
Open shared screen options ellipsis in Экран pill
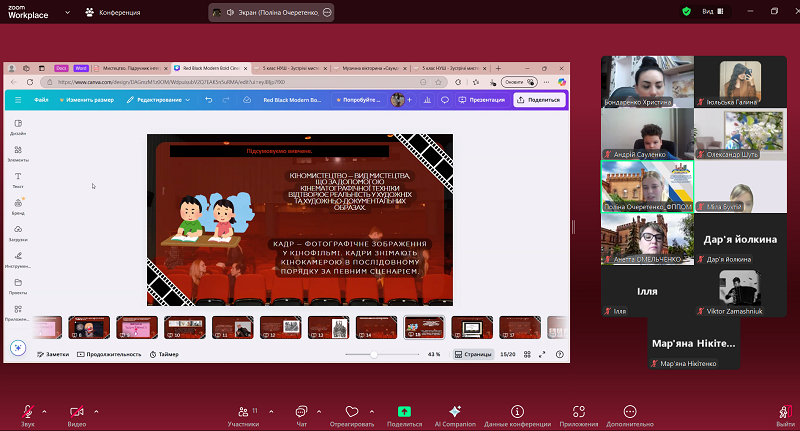point(328,12)
